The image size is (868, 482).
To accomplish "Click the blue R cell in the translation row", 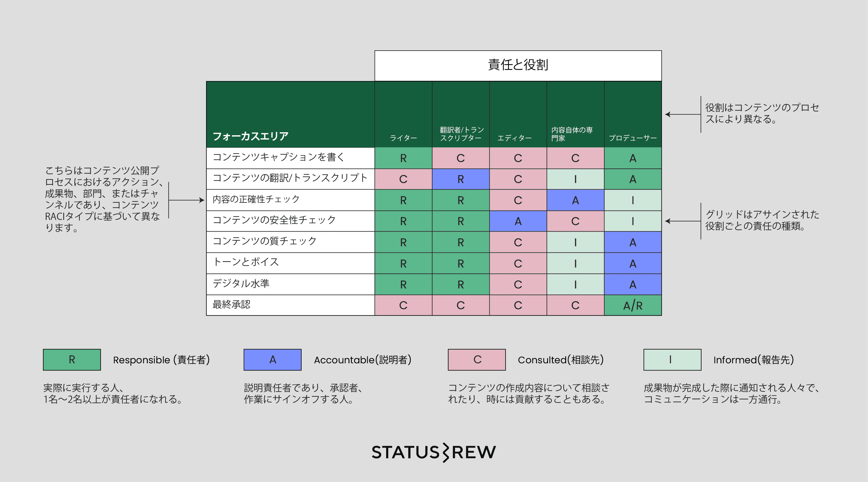I will 460,179.
